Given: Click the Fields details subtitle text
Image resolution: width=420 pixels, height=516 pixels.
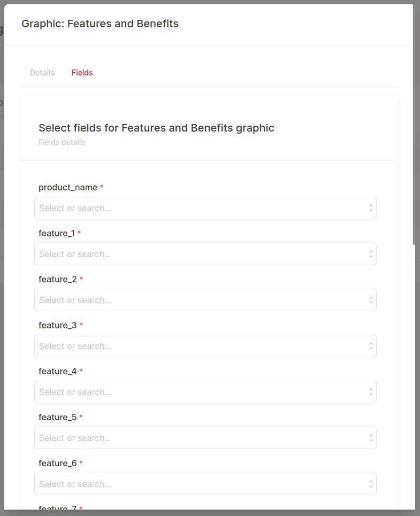Looking at the screenshot, I should pyautogui.click(x=62, y=142).
